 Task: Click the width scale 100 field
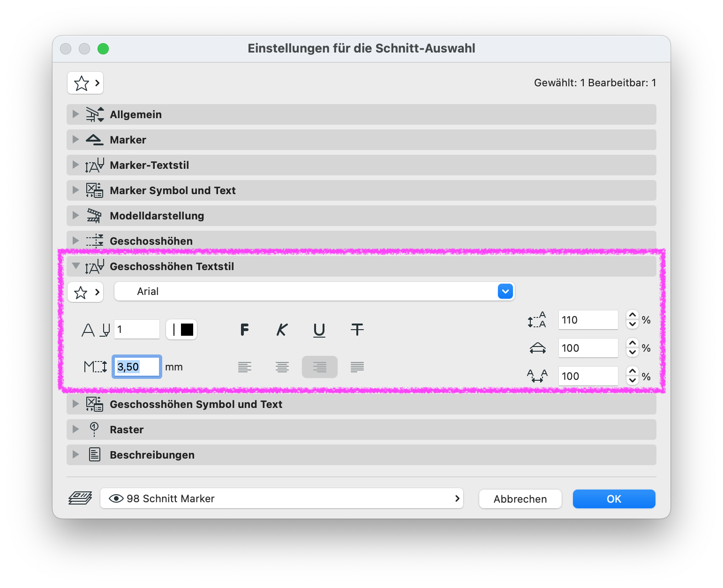(588, 348)
